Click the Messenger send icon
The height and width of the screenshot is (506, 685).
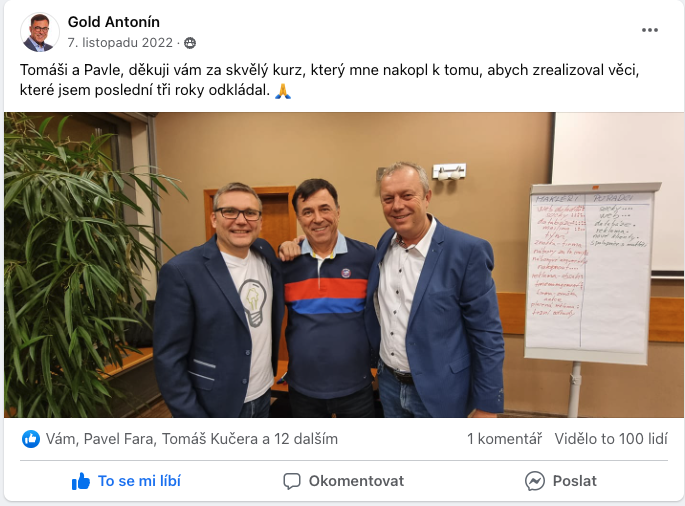click(535, 481)
